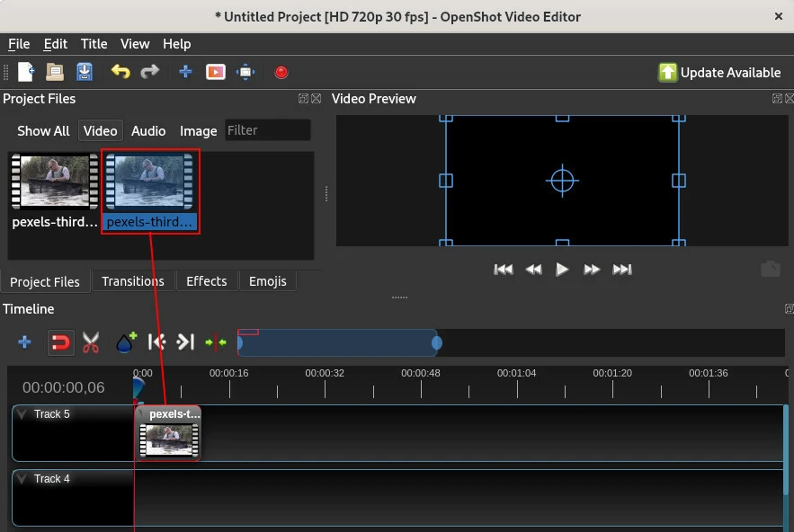Switch the file filter to Audio
Screen dimensions: 794x532
(148, 131)
